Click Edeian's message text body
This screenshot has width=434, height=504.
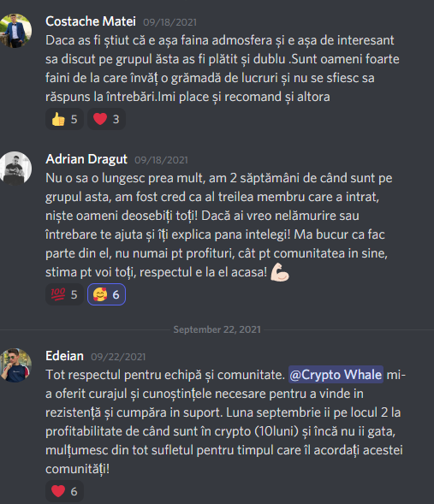225,422
